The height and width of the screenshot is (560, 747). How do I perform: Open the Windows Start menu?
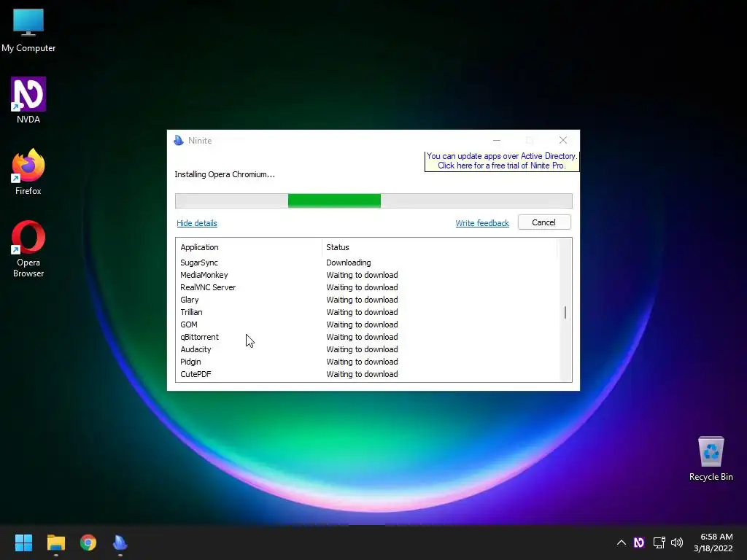[x=23, y=542]
